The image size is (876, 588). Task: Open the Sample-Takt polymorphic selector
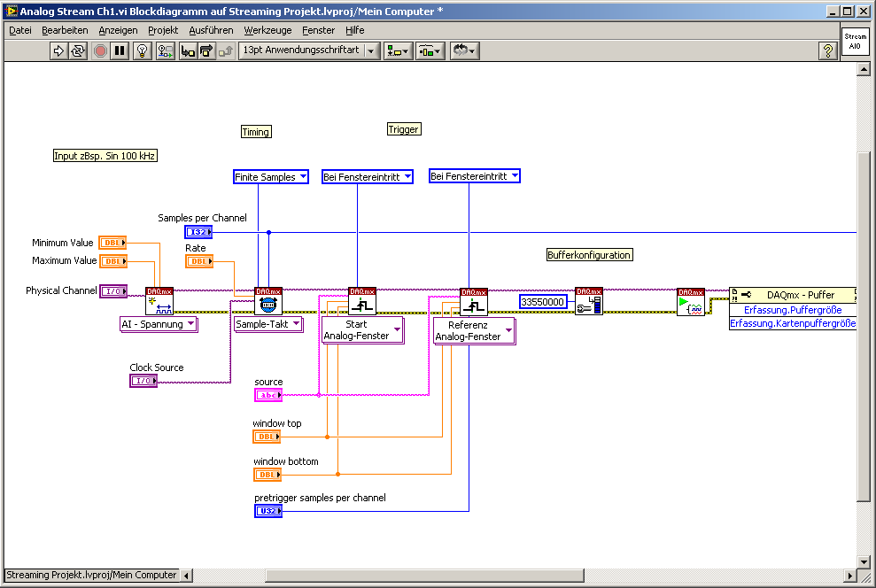coord(268,324)
